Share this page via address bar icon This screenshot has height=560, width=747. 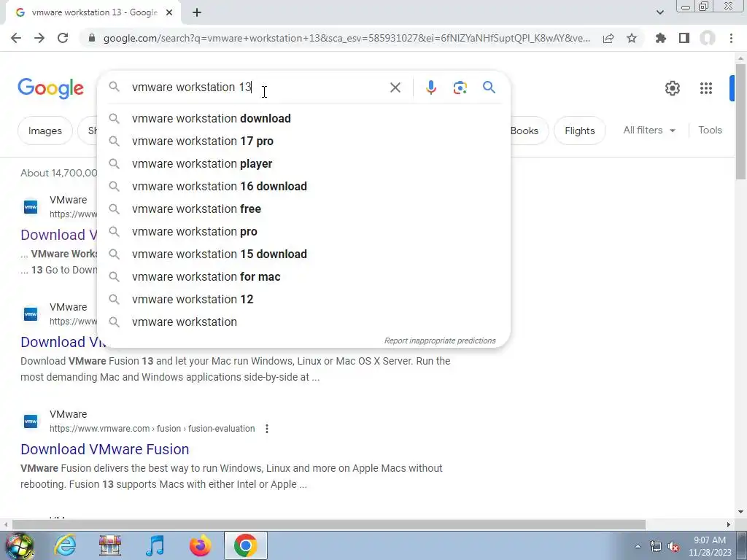608,38
